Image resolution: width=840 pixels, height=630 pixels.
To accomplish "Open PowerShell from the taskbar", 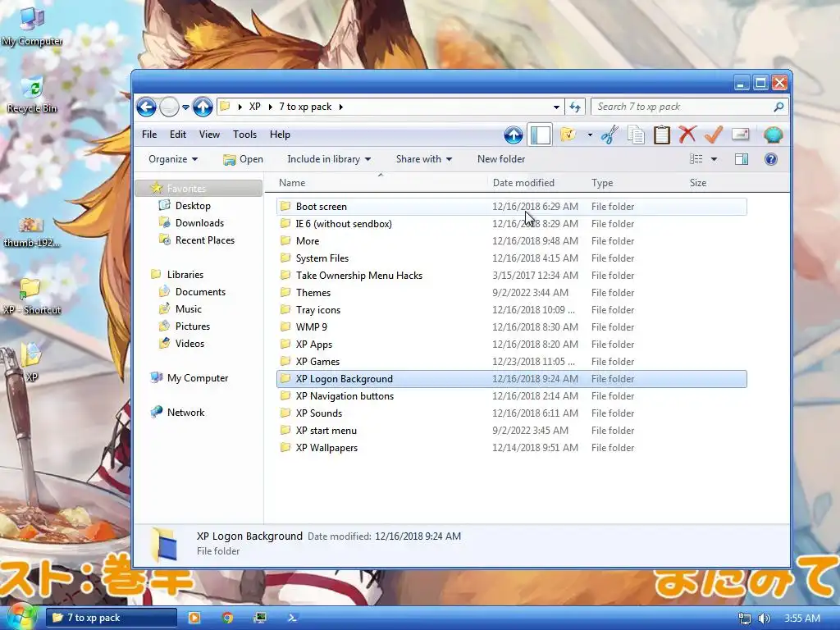I will 293,618.
